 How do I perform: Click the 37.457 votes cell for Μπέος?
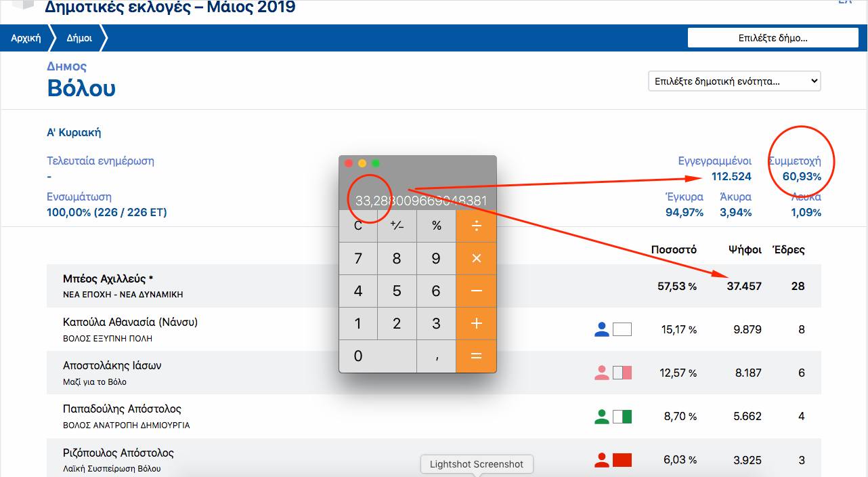pos(744,286)
